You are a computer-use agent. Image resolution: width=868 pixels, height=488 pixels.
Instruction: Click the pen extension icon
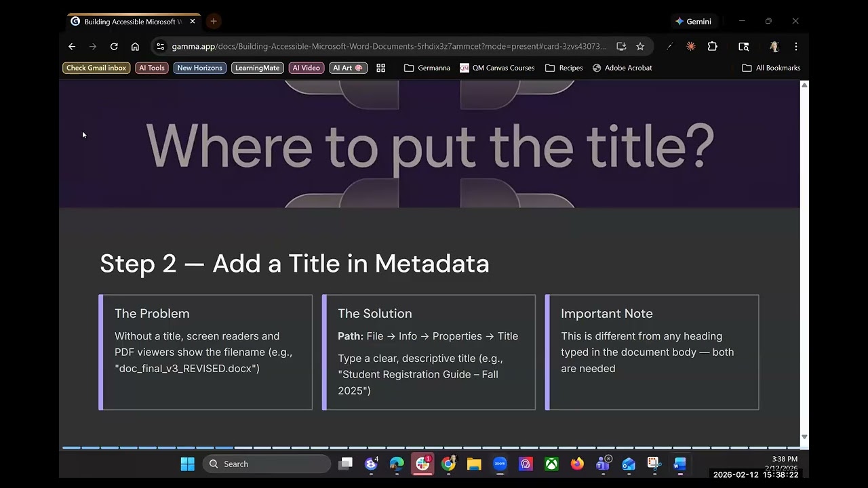point(670,47)
